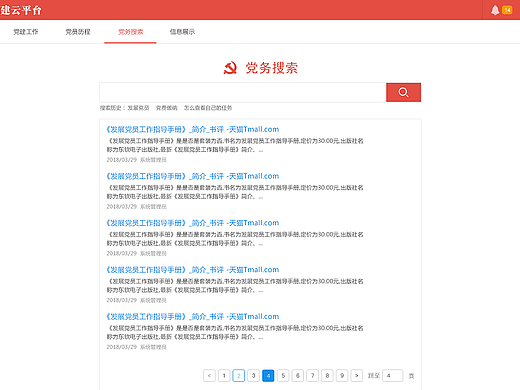
Task: Go to page 3 of results
Action: point(253,376)
